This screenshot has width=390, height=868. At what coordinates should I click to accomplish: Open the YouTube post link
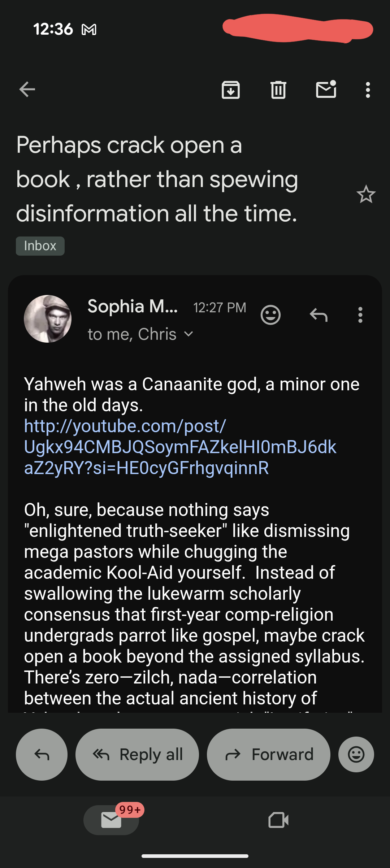(x=180, y=447)
